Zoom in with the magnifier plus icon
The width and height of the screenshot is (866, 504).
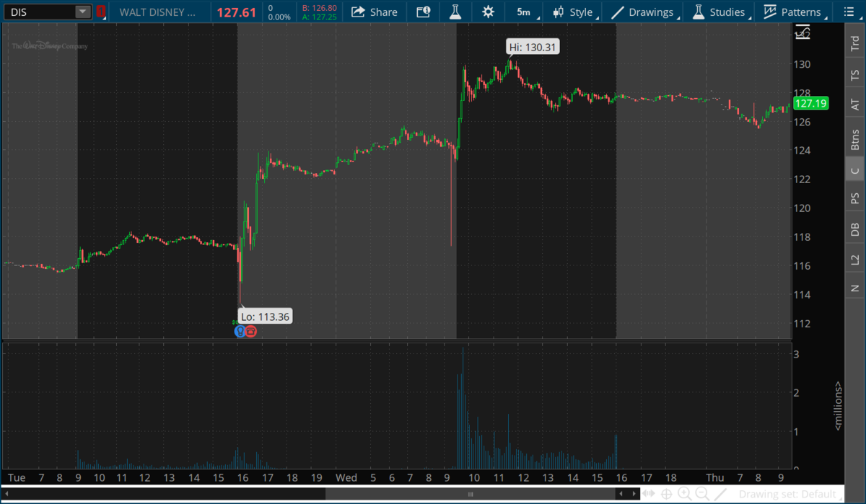pyautogui.click(x=684, y=494)
